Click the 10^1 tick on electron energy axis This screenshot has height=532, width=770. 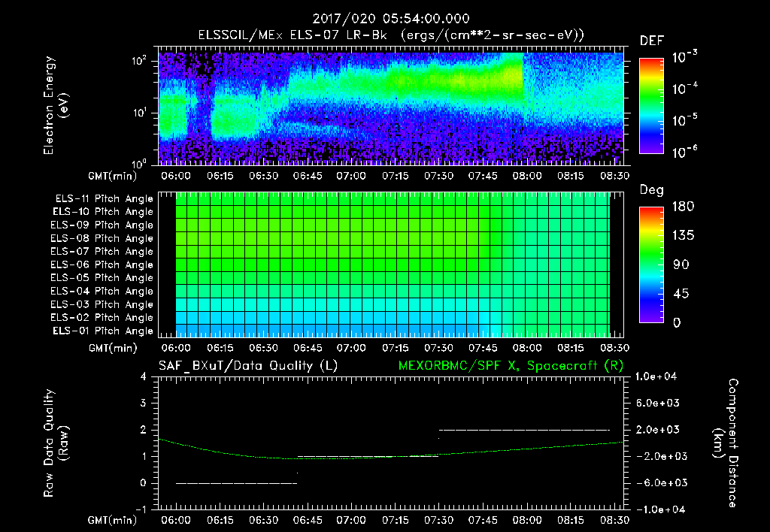140,113
